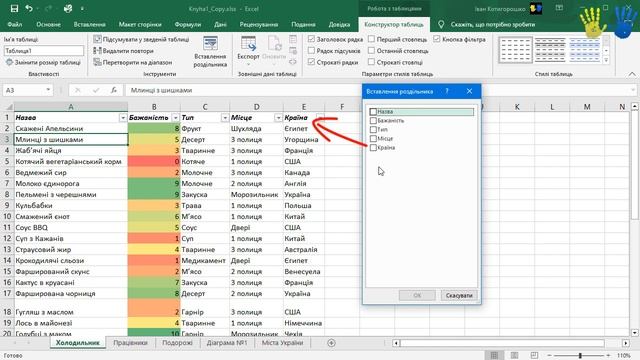Check Країна in the Вставлення роздільника dialog

tap(373, 148)
